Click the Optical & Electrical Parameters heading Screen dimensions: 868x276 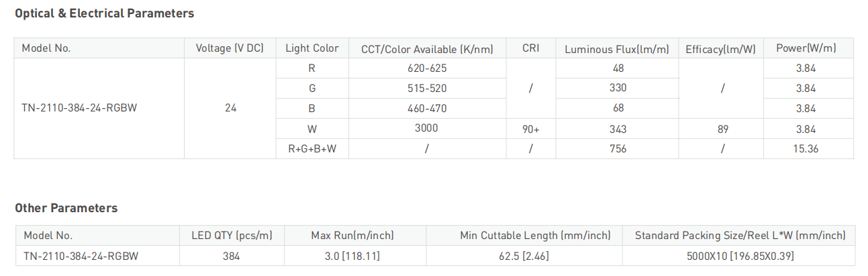(x=104, y=13)
